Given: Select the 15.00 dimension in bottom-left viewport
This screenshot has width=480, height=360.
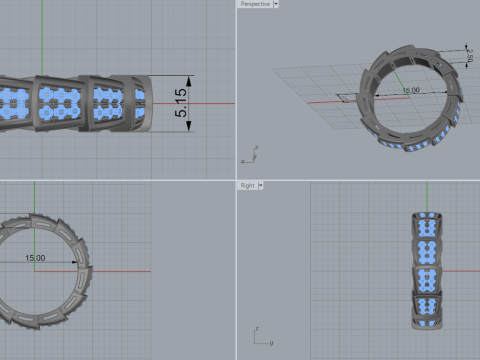Looking at the screenshot, I should [35, 258].
